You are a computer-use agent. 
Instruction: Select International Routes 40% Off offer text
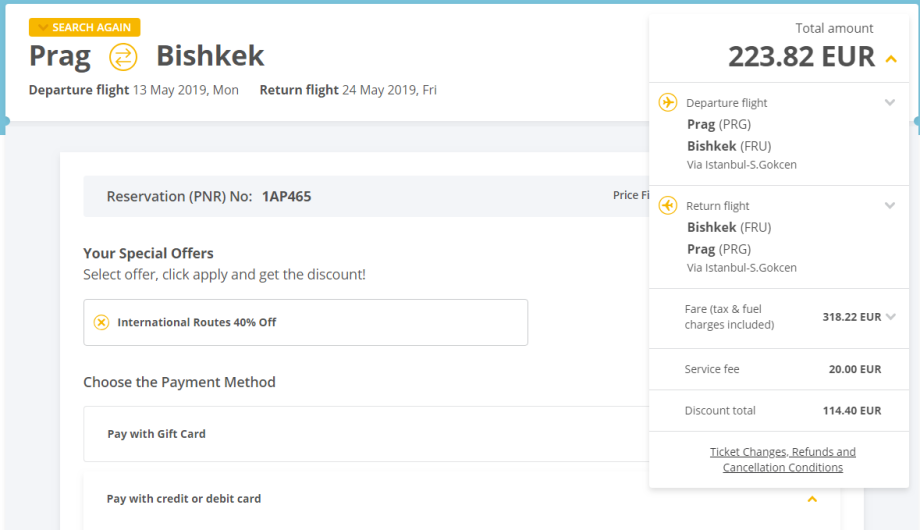point(197,322)
